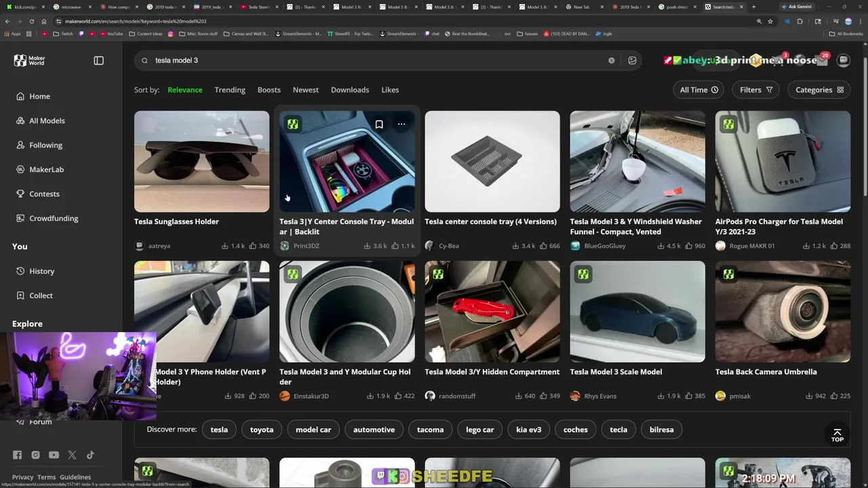Sort results by Newest

click(x=306, y=89)
